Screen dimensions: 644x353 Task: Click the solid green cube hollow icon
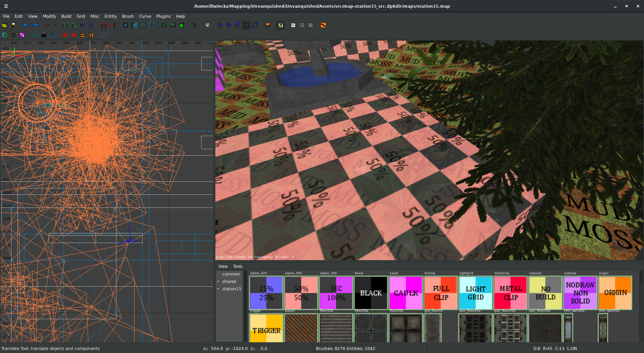[182, 25]
